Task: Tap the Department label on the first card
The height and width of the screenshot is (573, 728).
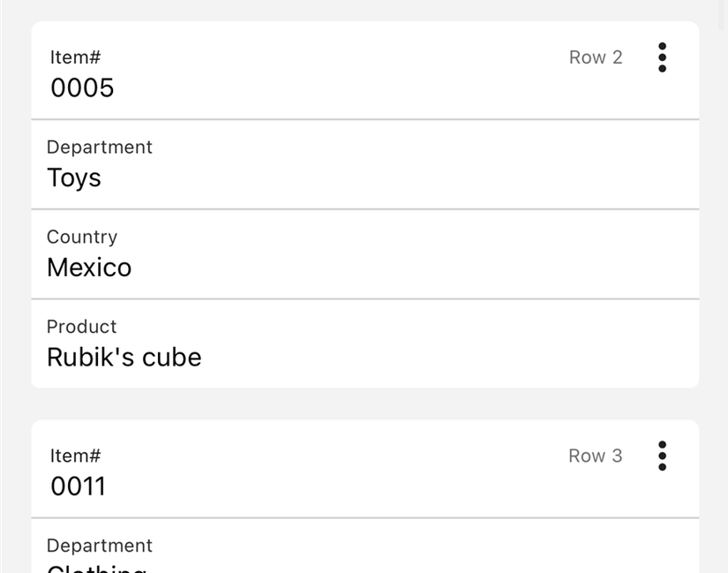Action: point(100,147)
